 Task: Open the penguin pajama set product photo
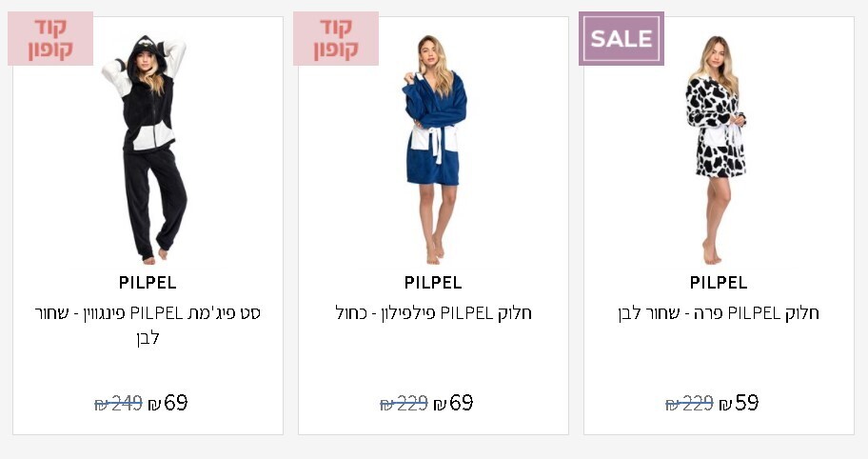148,149
